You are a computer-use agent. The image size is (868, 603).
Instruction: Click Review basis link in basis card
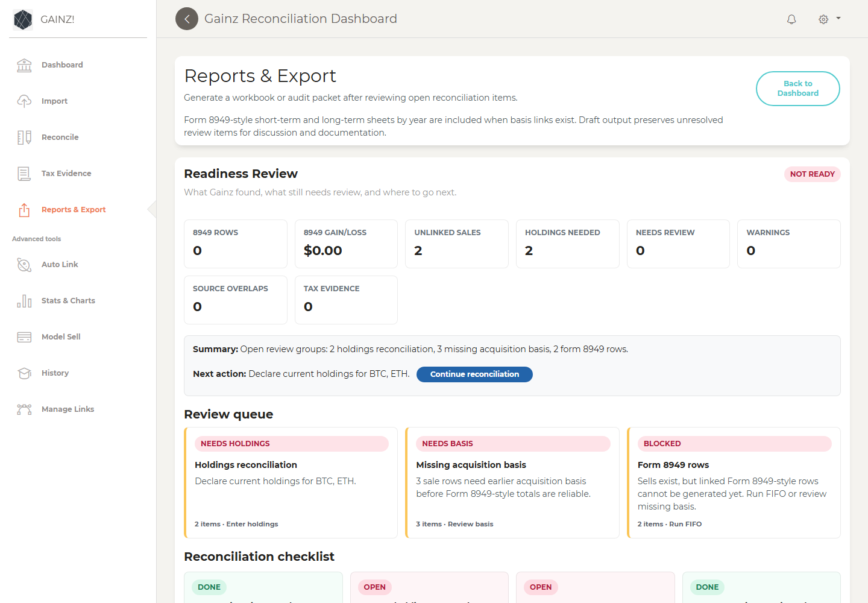[x=470, y=524]
